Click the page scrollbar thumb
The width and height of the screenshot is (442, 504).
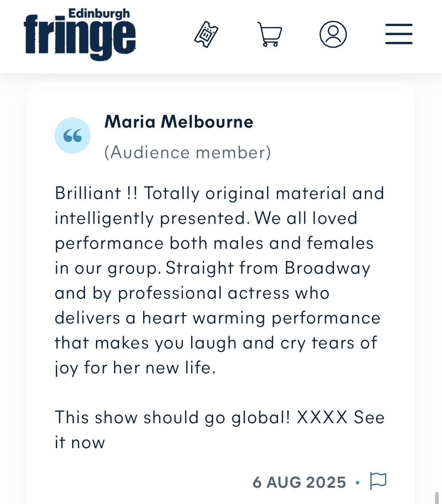(437, 497)
